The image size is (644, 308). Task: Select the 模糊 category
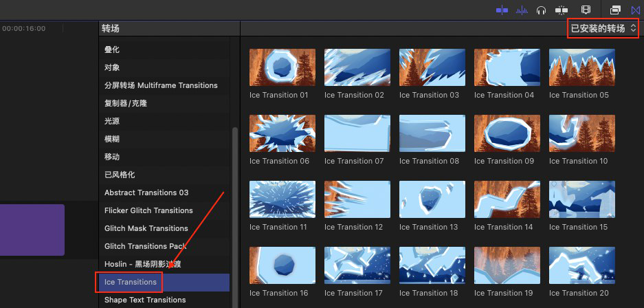pyautogui.click(x=112, y=139)
